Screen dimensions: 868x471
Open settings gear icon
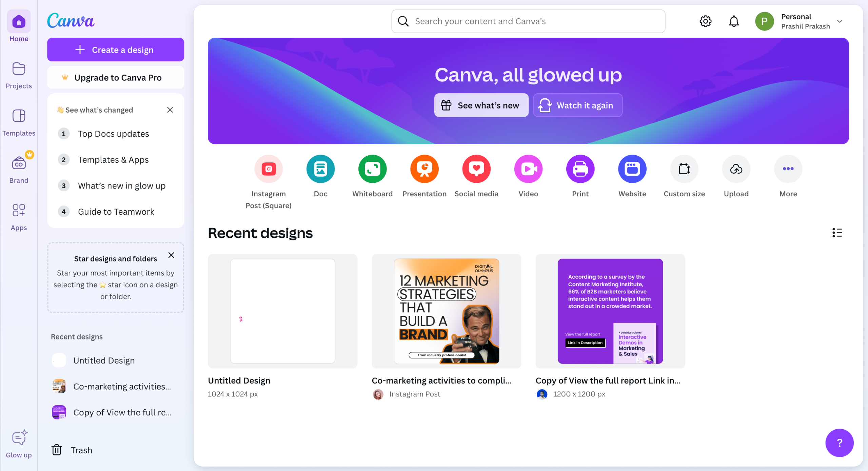click(x=705, y=21)
